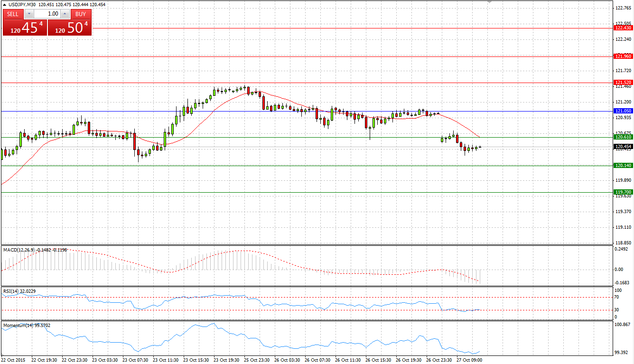634x364 pixels.
Task: Click the 22 Oct 2015 date label
Action: coord(13,360)
